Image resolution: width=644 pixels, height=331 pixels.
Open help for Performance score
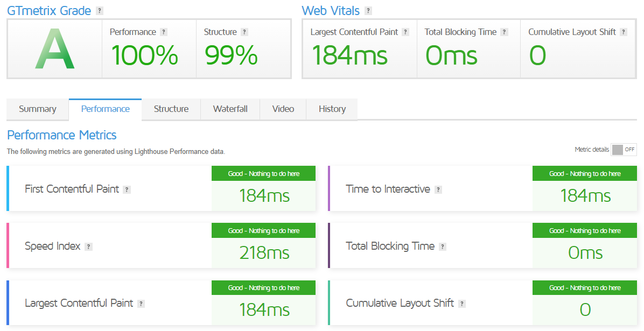coord(164,32)
